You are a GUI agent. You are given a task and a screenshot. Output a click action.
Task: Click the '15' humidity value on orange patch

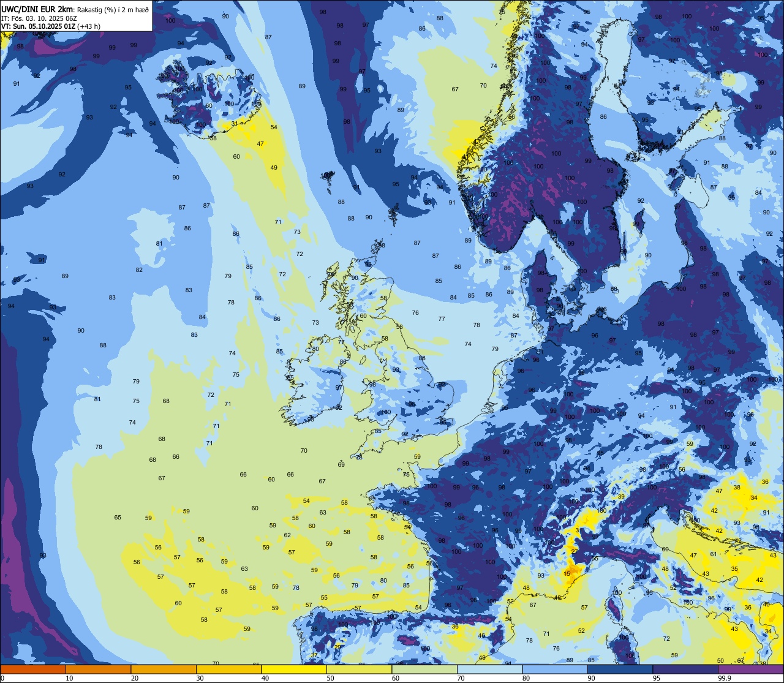click(567, 574)
